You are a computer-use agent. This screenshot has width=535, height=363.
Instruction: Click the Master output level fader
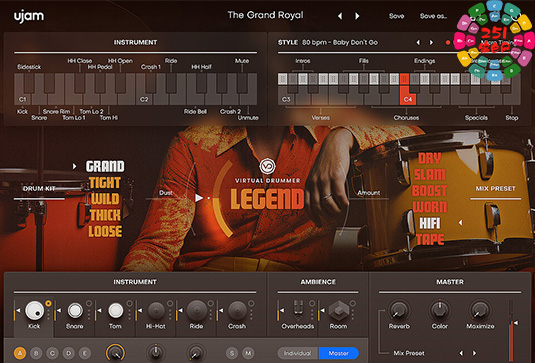(517, 323)
